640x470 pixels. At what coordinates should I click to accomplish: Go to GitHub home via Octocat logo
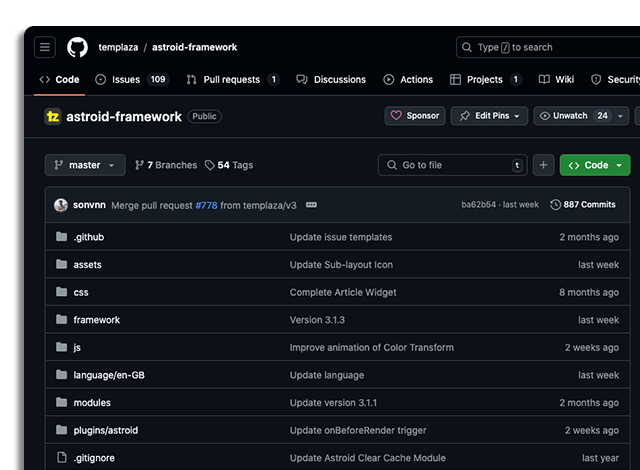[x=77, y=47]
